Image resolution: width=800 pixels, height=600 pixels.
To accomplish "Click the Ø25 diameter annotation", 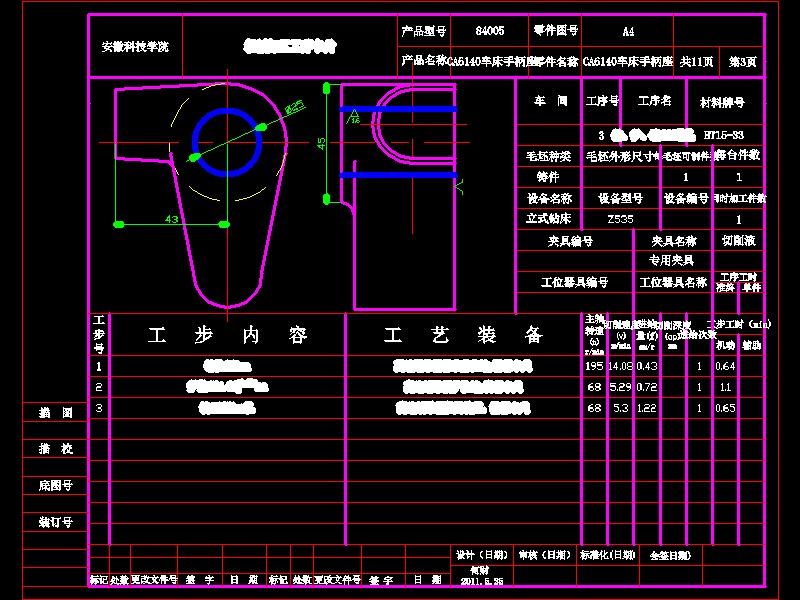I will coord(295,107).
